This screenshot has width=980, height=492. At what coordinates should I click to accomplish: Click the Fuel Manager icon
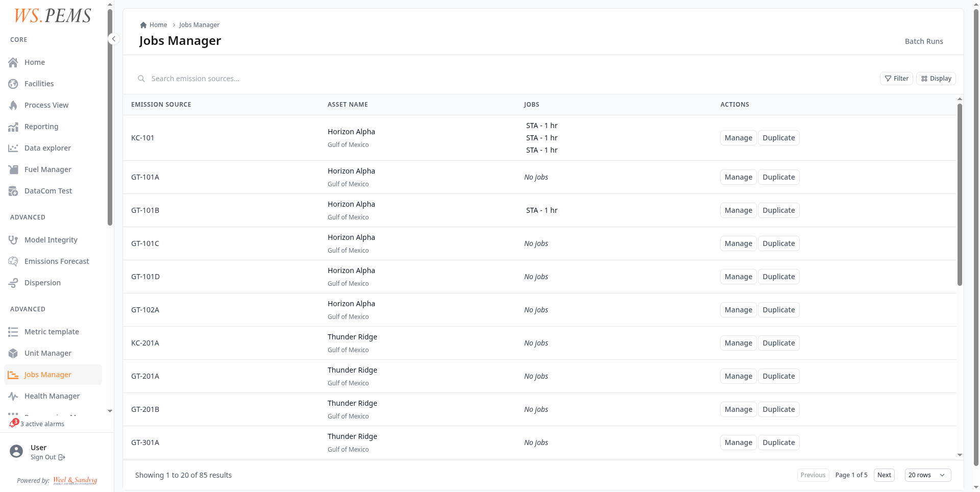coord(13,169)
